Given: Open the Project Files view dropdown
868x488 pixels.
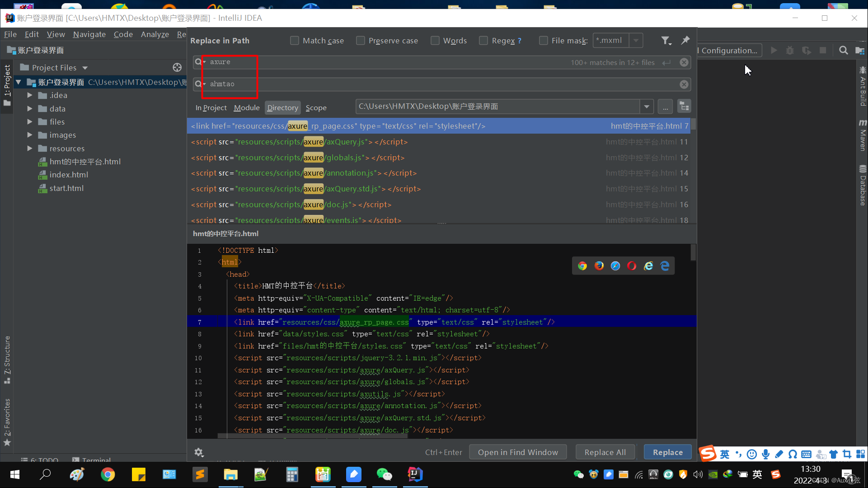Looking at the screenshot, I should click(x=85, y=68).
